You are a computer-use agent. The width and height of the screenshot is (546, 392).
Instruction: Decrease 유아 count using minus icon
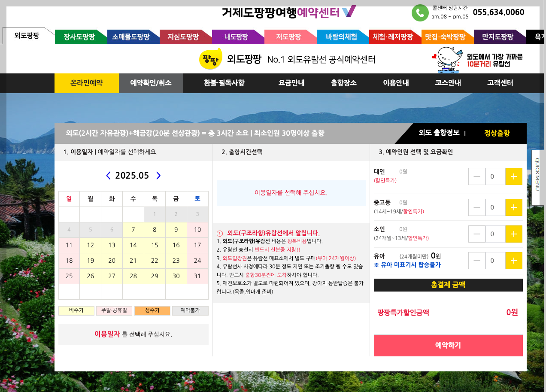(477, 261)
